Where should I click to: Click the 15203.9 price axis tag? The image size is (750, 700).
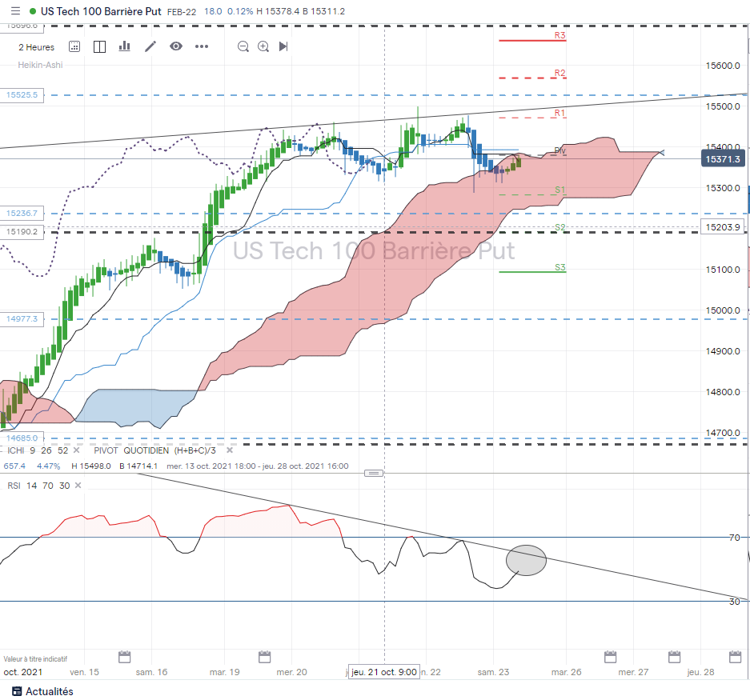[x=723, y=227]
